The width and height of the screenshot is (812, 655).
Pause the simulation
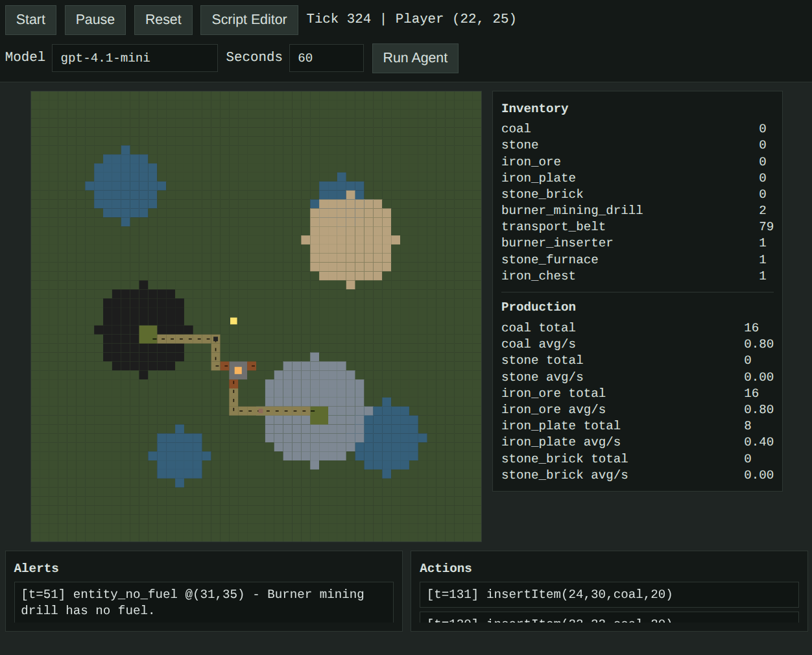(x=95, y=20)
